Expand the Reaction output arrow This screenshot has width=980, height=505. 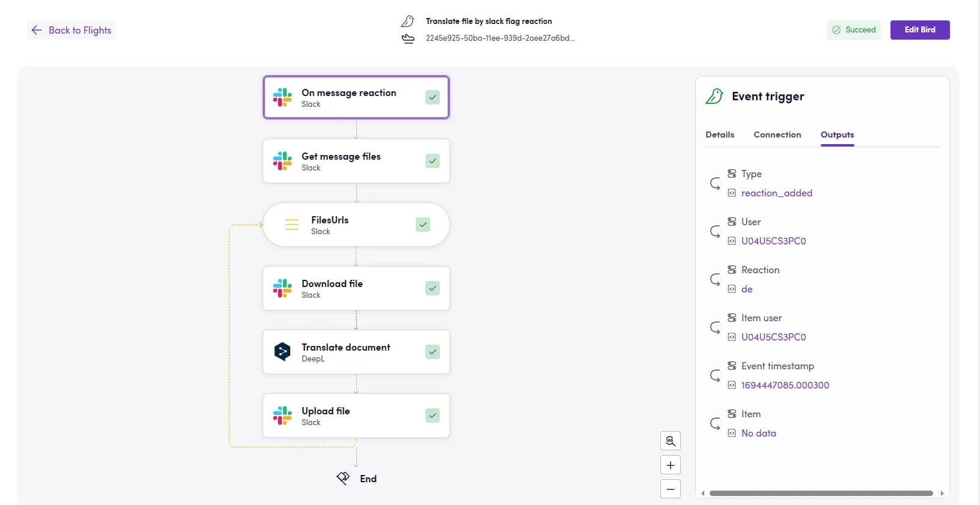pos(715,279)
